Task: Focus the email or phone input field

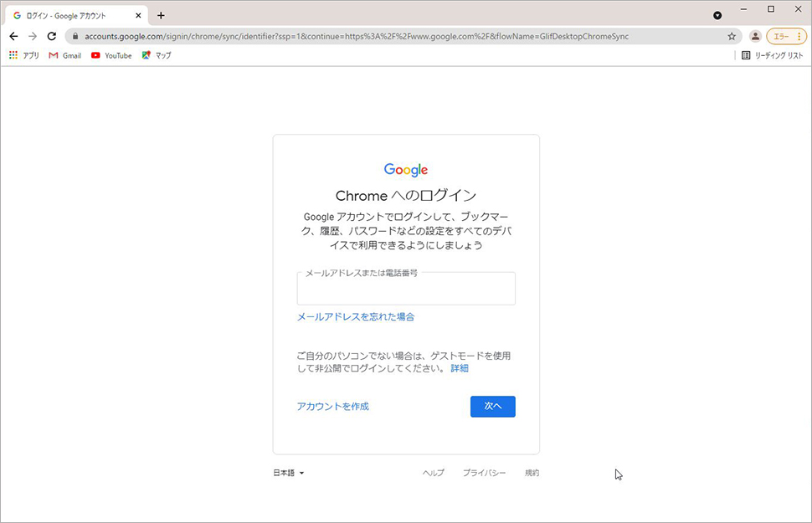Action: [406, 289]
